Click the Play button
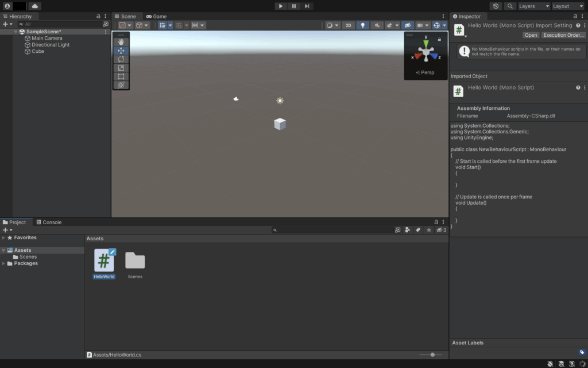The height and width of the screenshot is (368, 588). click(280, 6)
